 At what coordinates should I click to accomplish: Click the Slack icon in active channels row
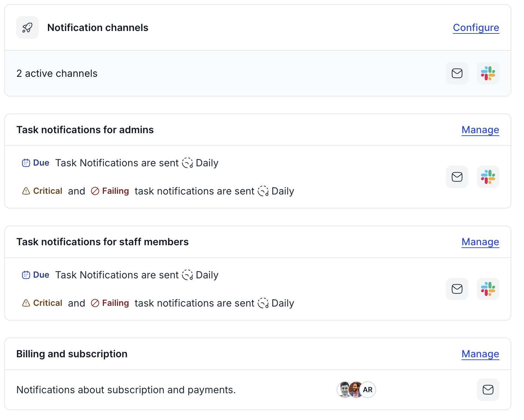(x=488, y=73)
